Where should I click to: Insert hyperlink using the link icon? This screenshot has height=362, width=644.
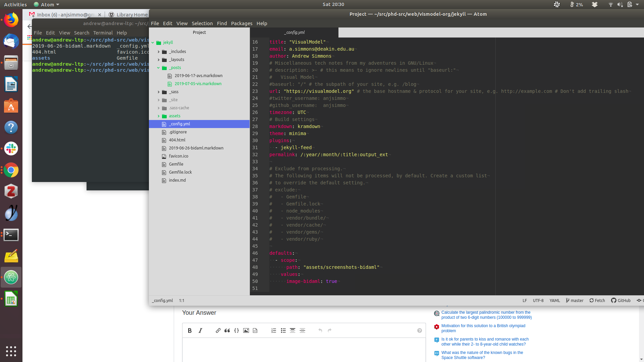click(218, 330)
